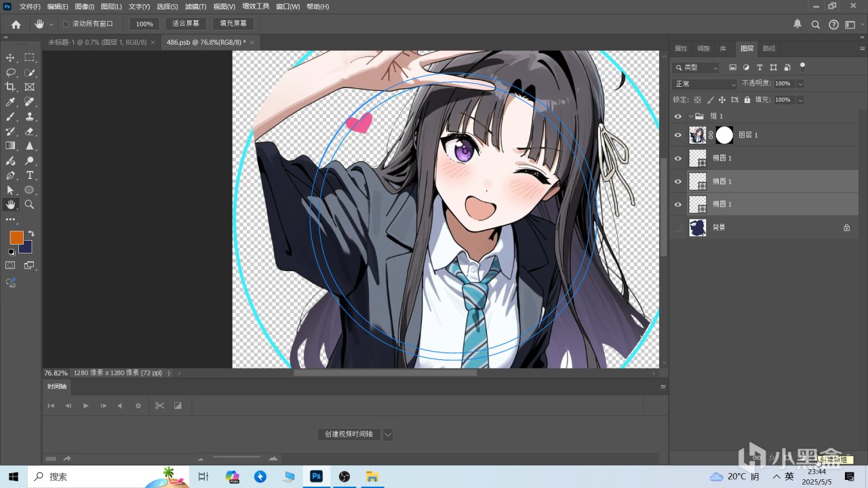Select the Clone Stamp tool
Image resolution: width=868 pixels, height=488 pixels.
click(x=30, y=117)
